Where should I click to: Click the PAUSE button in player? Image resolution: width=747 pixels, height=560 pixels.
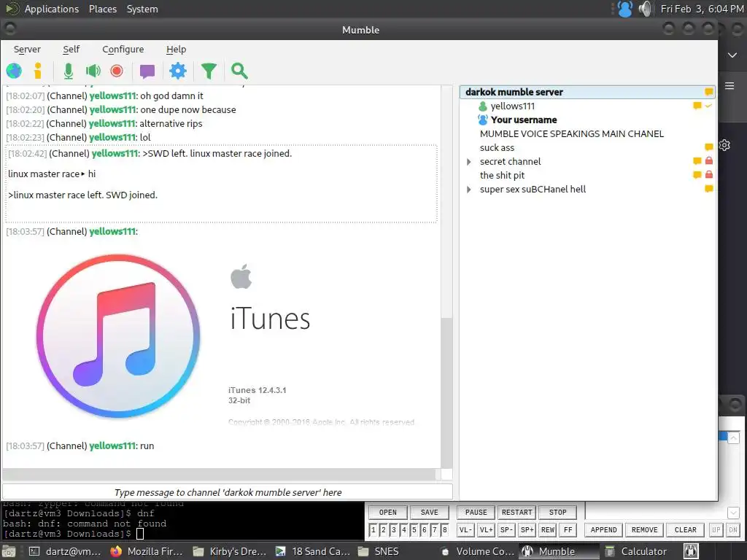476,513
